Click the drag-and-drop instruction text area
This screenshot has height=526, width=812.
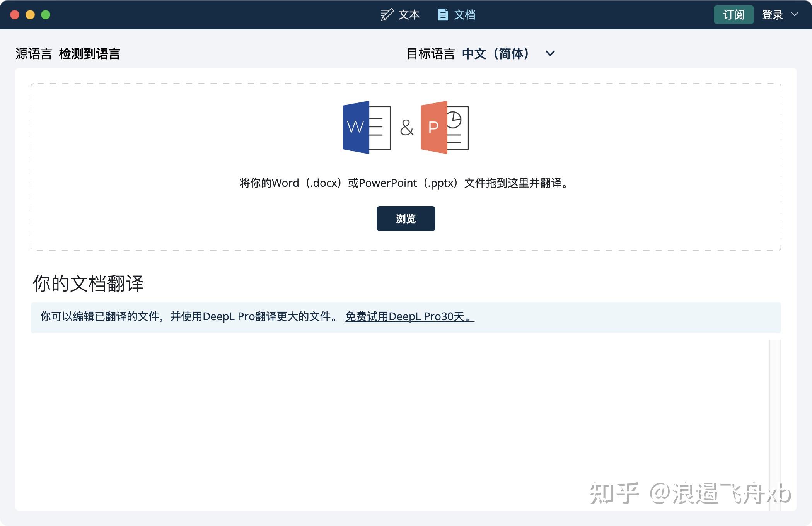pyautogui.click(x=405, y=183)
